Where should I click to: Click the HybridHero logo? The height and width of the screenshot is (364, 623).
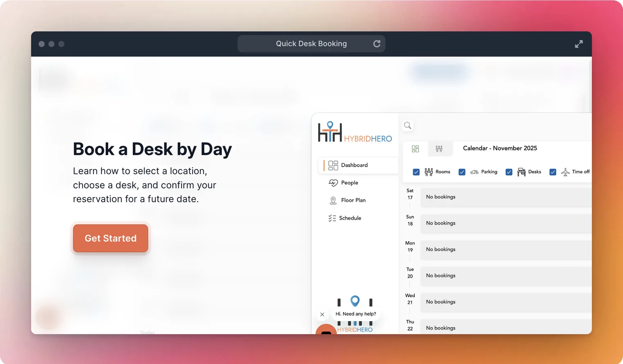click(x=355, y=132)
